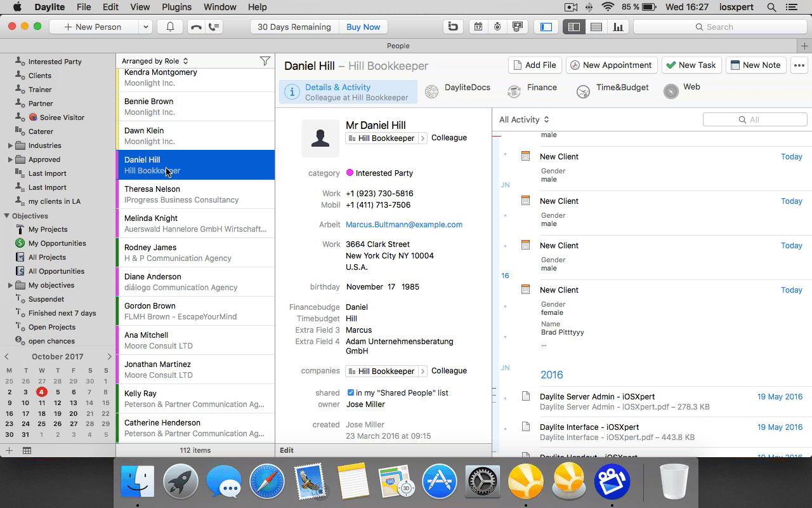
Task: Open the Window menu
Action: pyautogui.click(x=219, y=8)
